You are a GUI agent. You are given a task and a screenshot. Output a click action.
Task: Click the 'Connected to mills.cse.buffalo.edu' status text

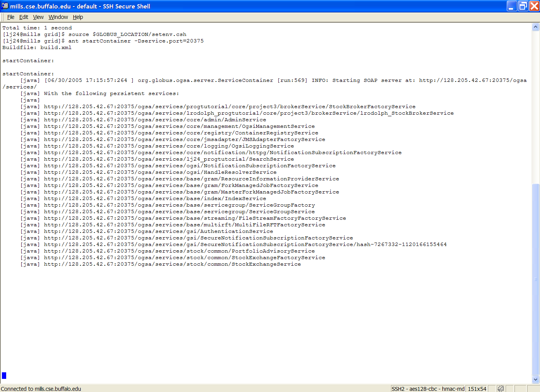pos(41,389)
